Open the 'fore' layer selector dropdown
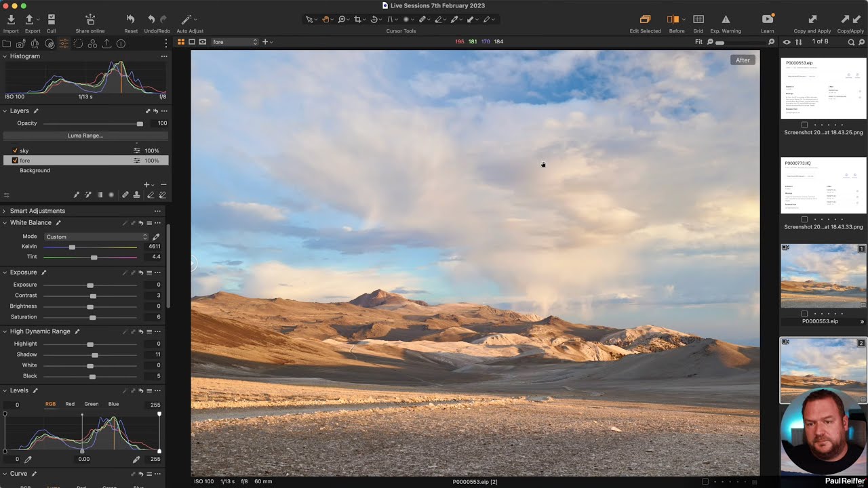Image resolution: width=868 pixels, height=488 pixels. [235, 42]
